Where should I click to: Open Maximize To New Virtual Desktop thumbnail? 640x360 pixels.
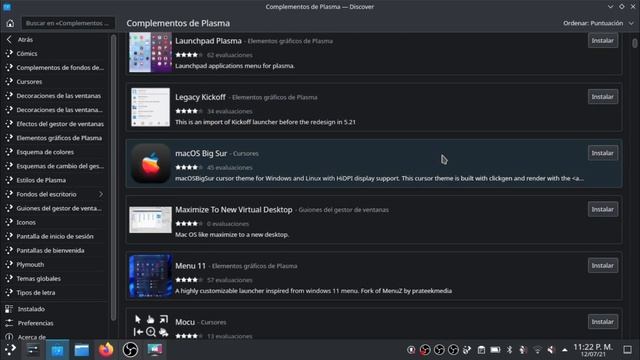[x=150, y=220]
